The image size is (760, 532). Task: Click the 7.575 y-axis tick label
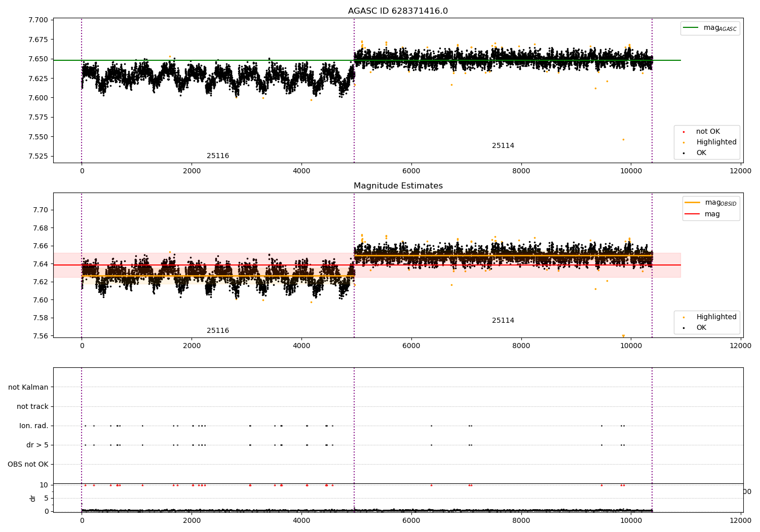point(38,117)
